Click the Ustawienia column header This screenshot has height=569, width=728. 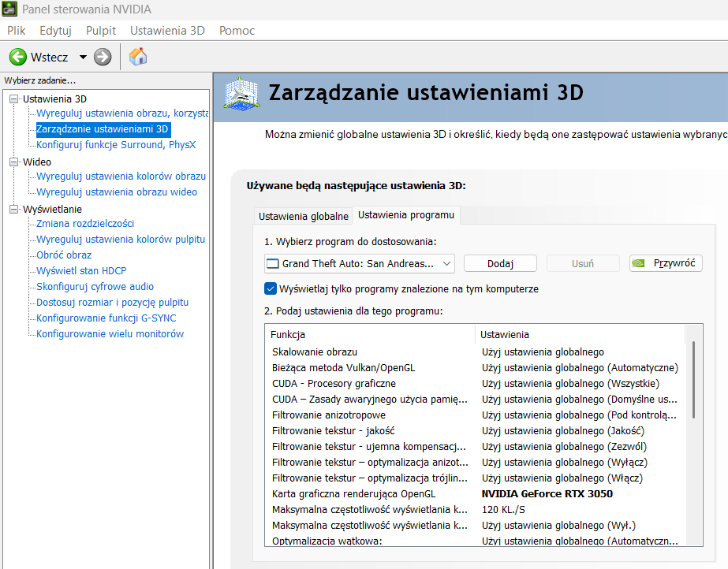[580, 334]
